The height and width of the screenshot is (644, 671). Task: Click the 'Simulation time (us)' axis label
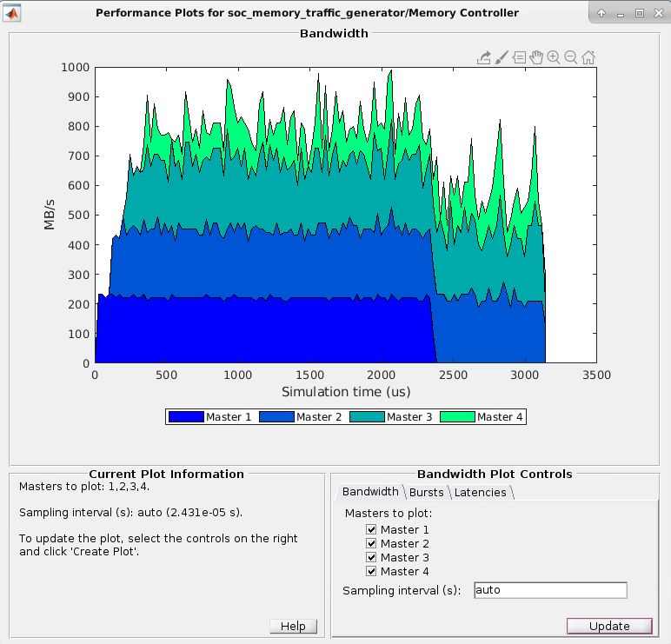(346, 392)
